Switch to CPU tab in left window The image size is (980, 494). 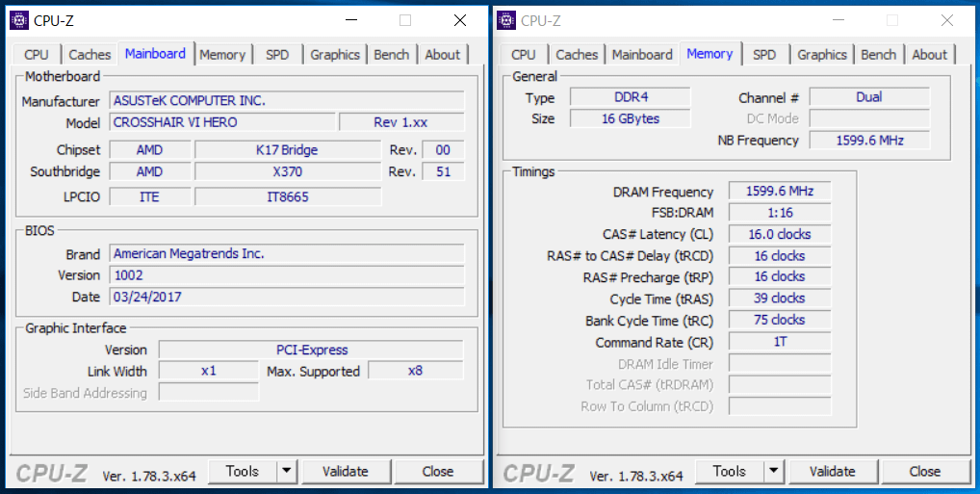[37, 55]
